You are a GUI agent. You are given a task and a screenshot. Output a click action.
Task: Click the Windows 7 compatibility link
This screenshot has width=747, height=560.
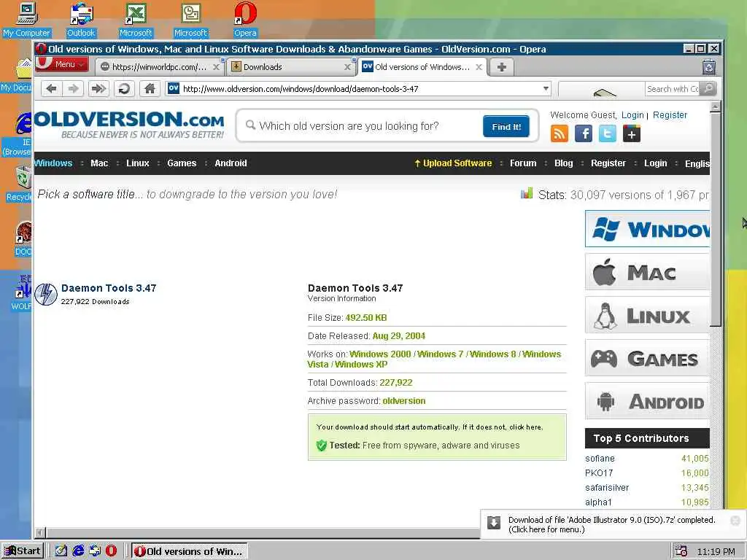pos(440,354)
